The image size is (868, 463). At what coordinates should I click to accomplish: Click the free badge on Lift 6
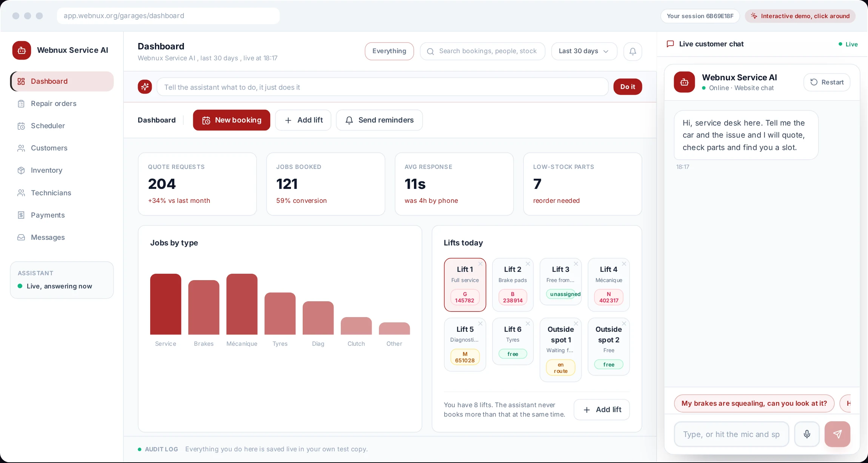tap(513, 354)
